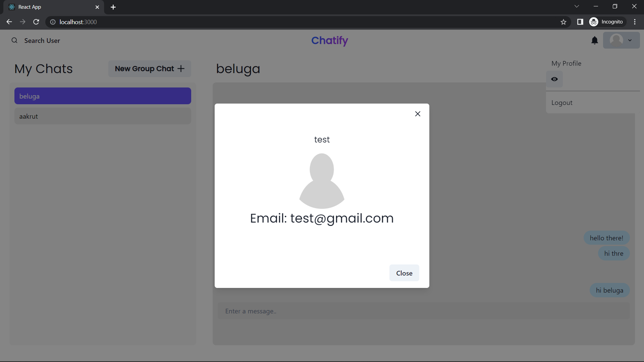Close the profile modal with X

[x=418, y=114]
